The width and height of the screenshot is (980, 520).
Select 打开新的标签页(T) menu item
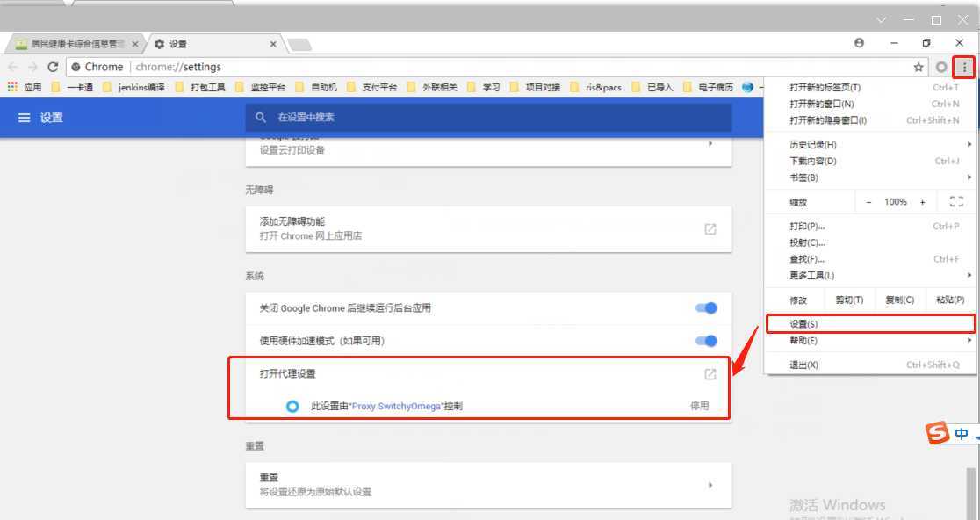pyautogui.click(x=869, y=88)
